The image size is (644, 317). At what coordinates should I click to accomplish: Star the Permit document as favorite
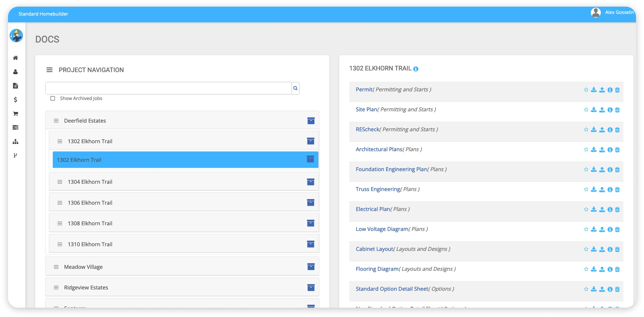coord(586,90)
